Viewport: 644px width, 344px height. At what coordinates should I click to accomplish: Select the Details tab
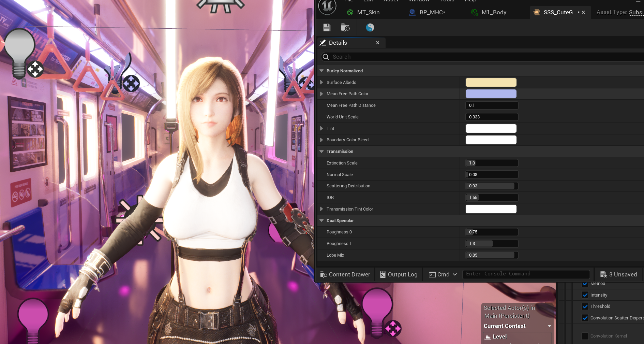pos(351,43)
